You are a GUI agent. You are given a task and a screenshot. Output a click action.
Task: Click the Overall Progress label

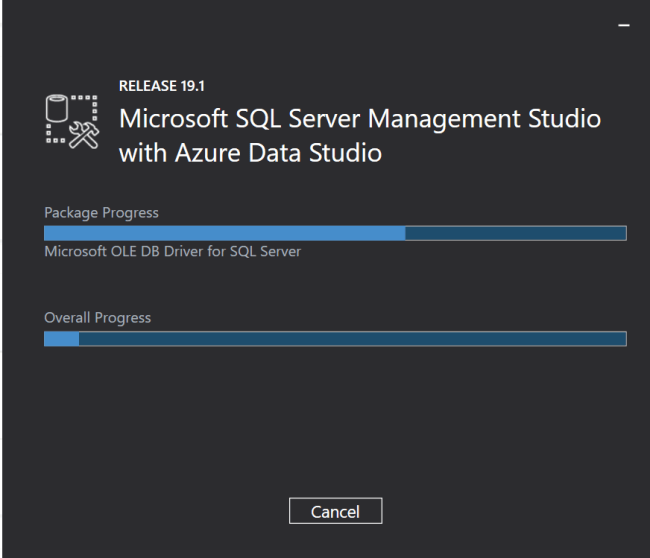click(x=97, y=318)
